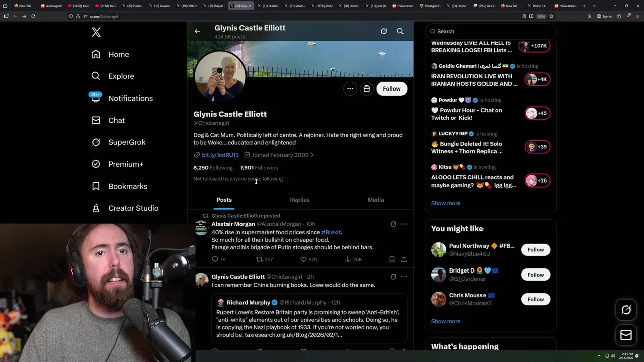Open the floating Grok button
Image resolution: width=644 pixels, height=362 pixels.
(x=626, y=310)
